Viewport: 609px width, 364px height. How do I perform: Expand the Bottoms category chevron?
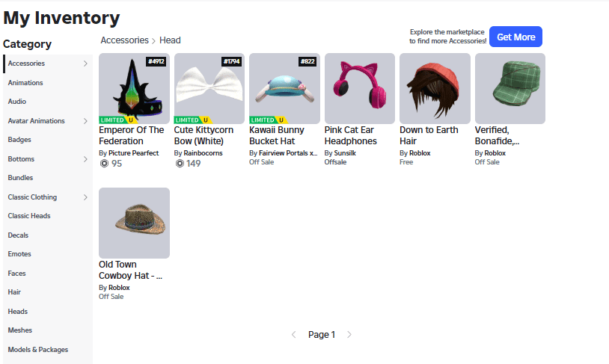pos(85,159)
